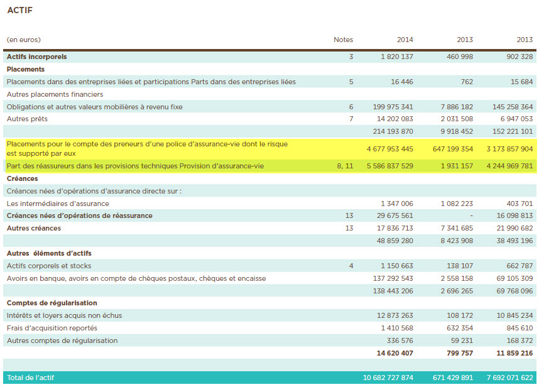Click Comptes de régularisation heading

[x=52, y=303]
